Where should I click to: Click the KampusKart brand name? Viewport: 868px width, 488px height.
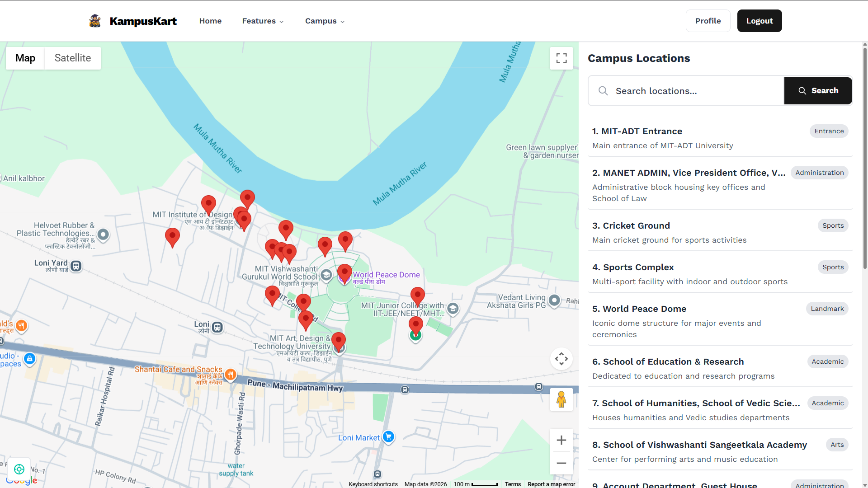[143, 21]
